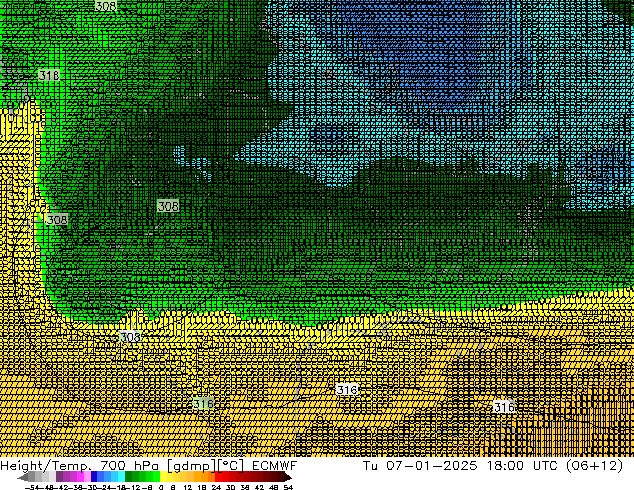The width and height of the screenshot is (634, 490).
Task: Click the 308 label beside the left yellow boundary
Action: click(57, 220)
